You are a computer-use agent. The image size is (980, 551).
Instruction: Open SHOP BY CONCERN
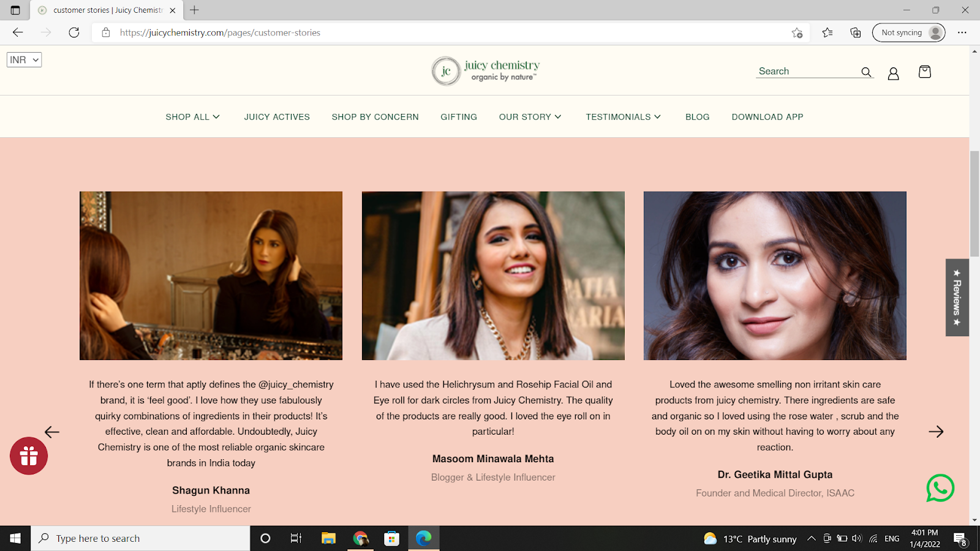click(x=375, y=117)
